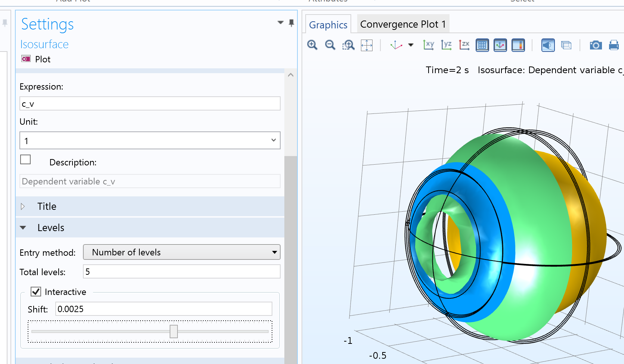Take a snapshot with the camera icon

596,45
